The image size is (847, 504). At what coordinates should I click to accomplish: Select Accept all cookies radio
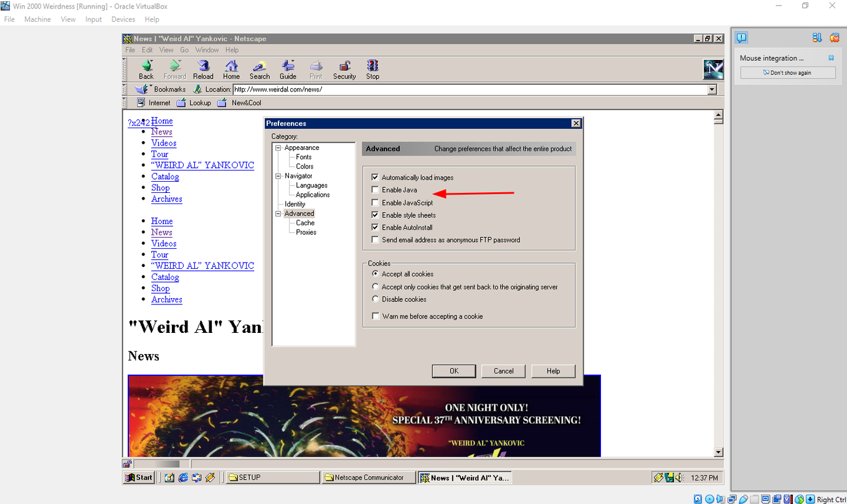(375, 274)
